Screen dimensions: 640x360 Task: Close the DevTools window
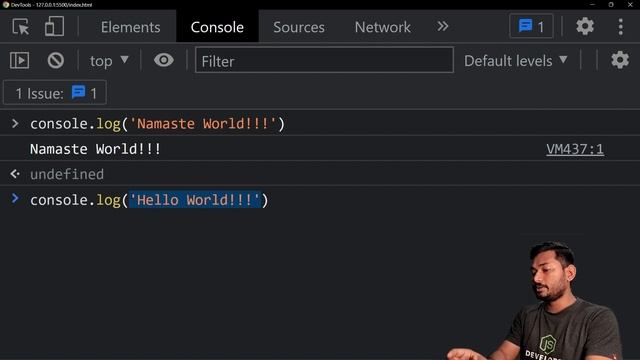click(630, 4)
